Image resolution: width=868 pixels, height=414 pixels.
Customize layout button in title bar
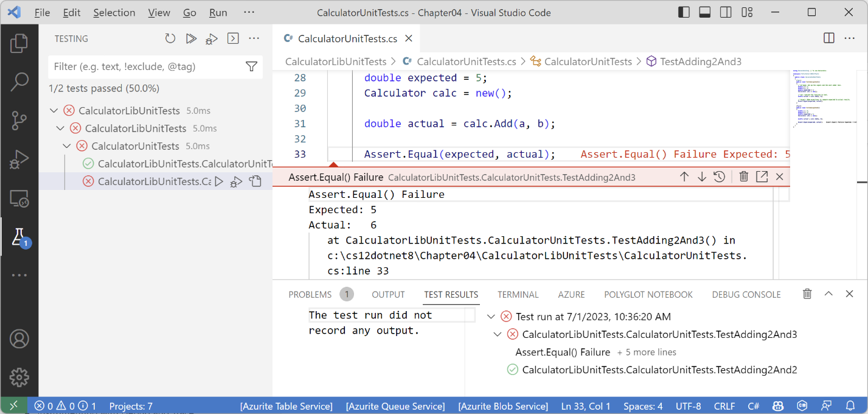pos(747,12)
